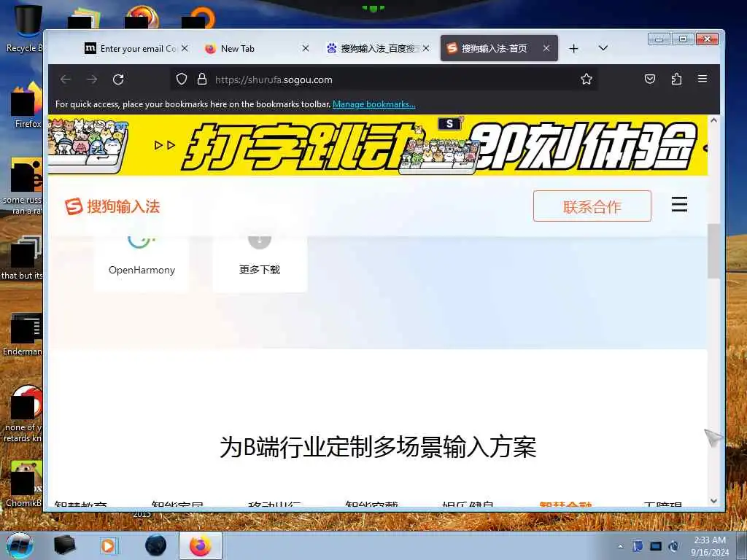This screenshot has height=560, width=747.
Task: Open the Windows Start orb
Action: point(20,545)
